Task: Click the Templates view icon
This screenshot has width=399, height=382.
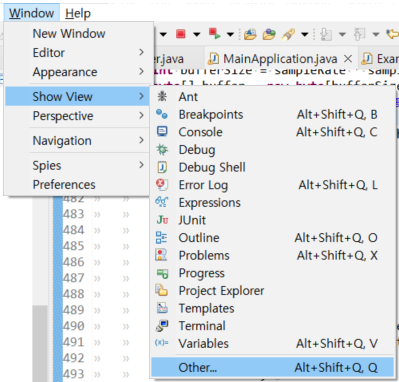Action: (x=162, y=308)
